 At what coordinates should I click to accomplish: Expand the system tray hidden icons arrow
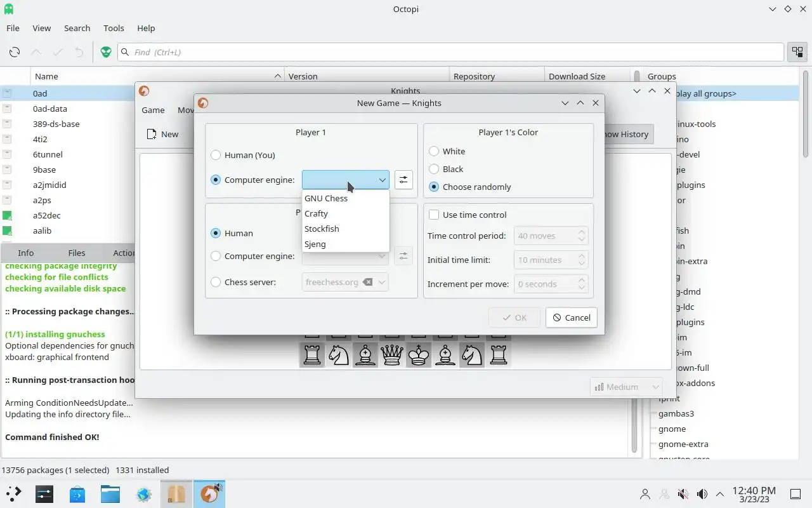click(720, 494)
